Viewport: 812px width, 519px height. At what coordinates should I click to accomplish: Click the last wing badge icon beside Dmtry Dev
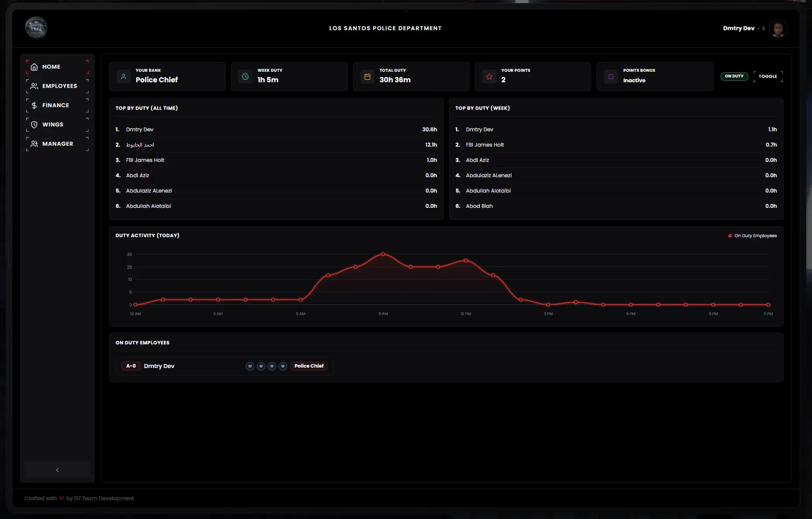tap(283, 366)
